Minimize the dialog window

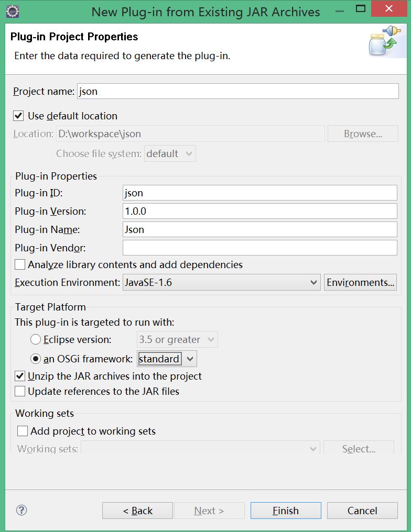pyautogui.click(x=339, y=11)
